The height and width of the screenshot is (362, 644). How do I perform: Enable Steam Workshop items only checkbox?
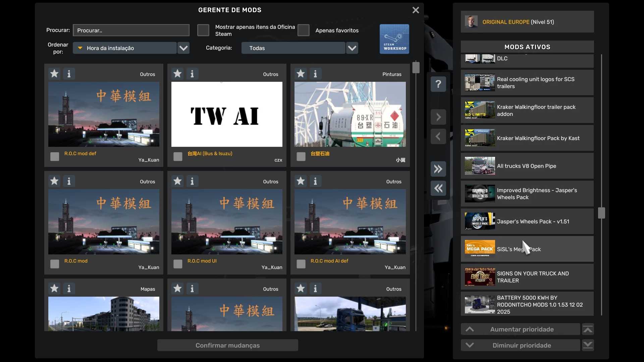tap(203, 30)
